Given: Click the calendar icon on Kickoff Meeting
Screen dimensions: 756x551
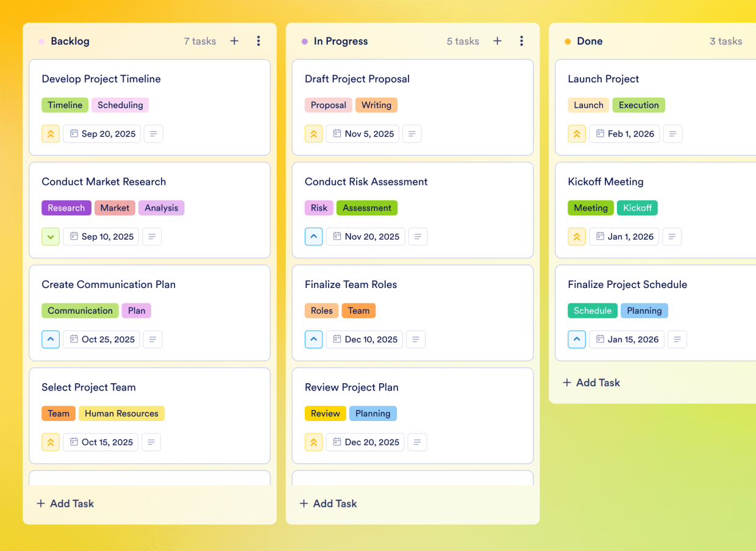Looking at the screenshot, I should pyautogui.click(x=599, y=236).
